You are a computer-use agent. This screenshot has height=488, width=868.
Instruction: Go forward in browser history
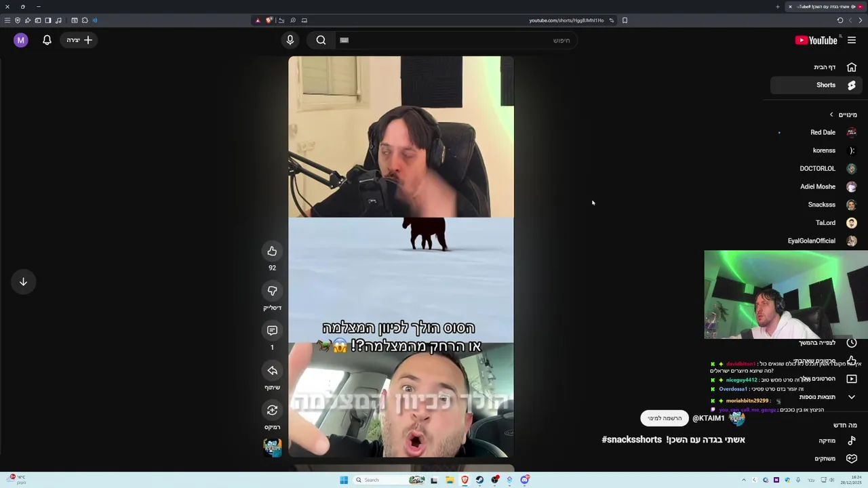coord(850,20)
